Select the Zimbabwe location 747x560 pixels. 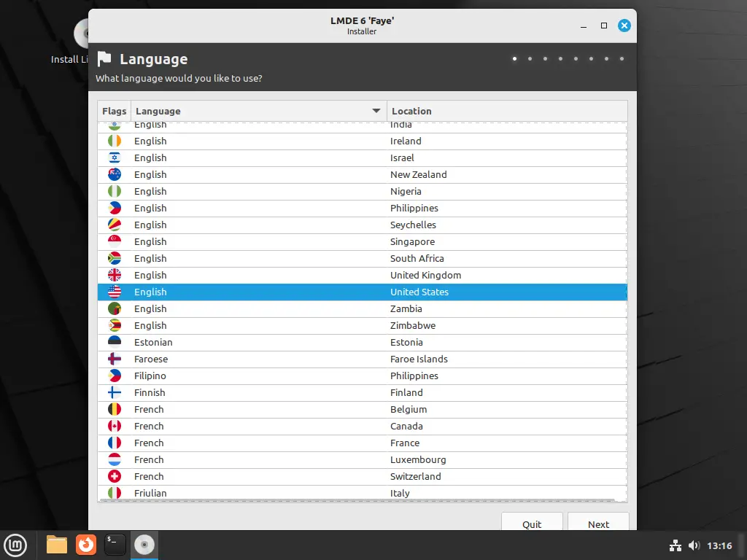413,325
